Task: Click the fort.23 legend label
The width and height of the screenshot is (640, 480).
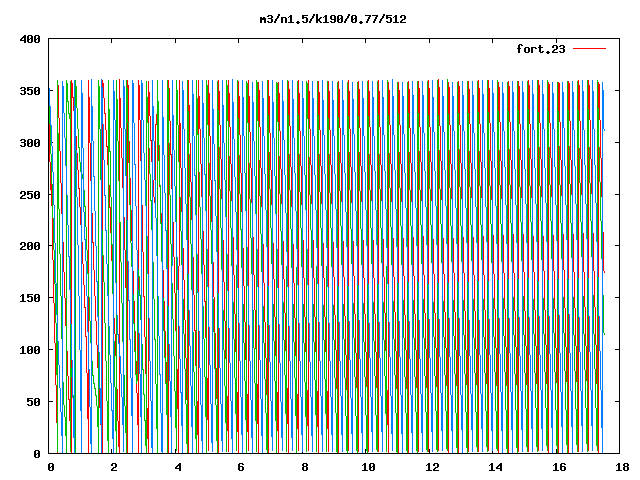Action: pos(541,49)
